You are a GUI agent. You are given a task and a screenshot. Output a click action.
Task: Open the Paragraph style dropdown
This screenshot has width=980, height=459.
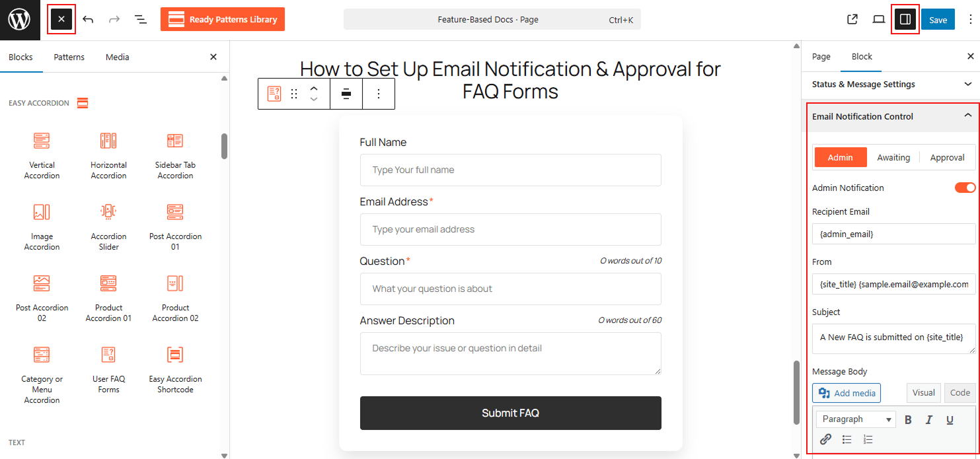tap(855, 419)
